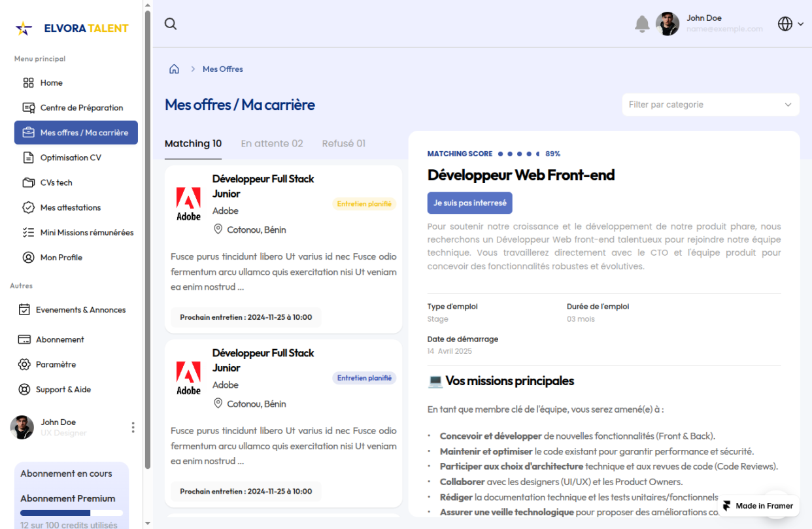Open the three-dot menu beside John Doe
The height and width of the screenshot is (529, 812).
(133, 427)
